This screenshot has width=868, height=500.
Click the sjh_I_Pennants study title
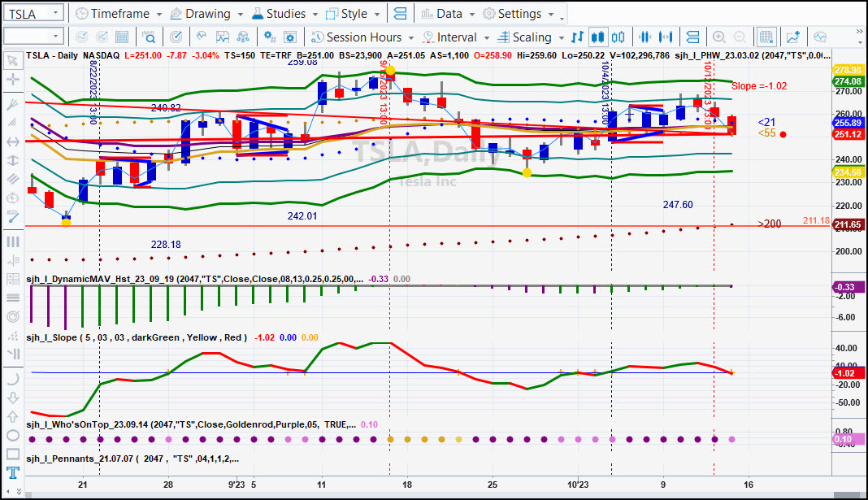(132, 459)
